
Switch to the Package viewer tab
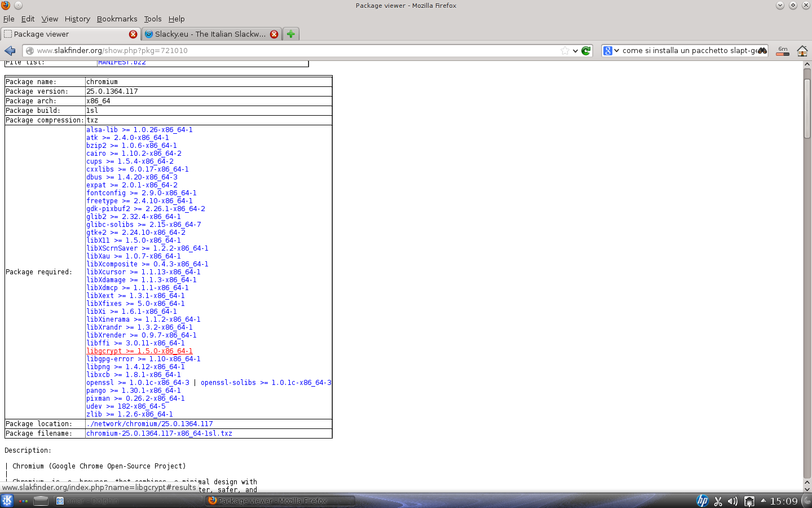pyautogui.click(x=71, y=34)
